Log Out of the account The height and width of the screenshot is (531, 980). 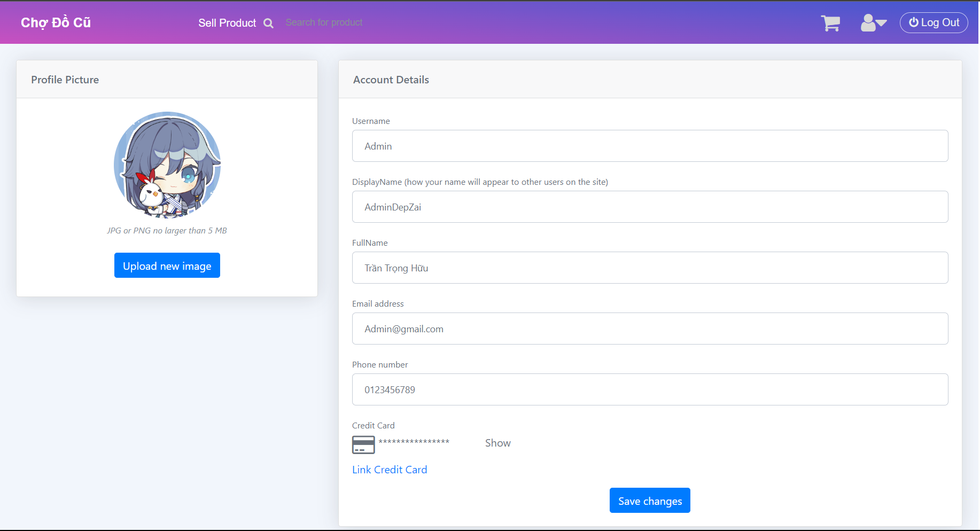pyautogui.click(x=934, y=22)
